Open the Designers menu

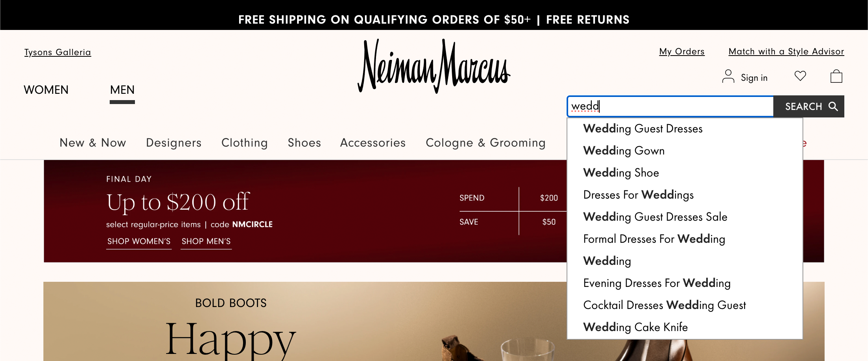[174, 143]
